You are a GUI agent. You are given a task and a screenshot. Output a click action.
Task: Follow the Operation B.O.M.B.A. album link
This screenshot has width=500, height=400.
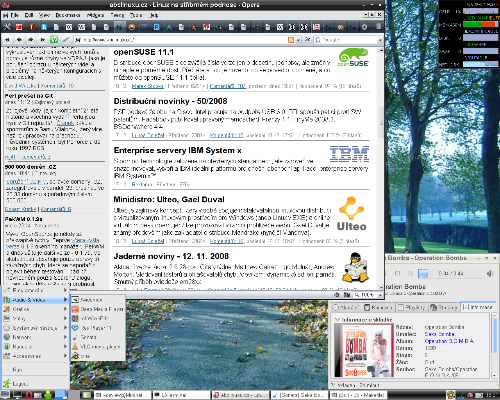[449, 341]
